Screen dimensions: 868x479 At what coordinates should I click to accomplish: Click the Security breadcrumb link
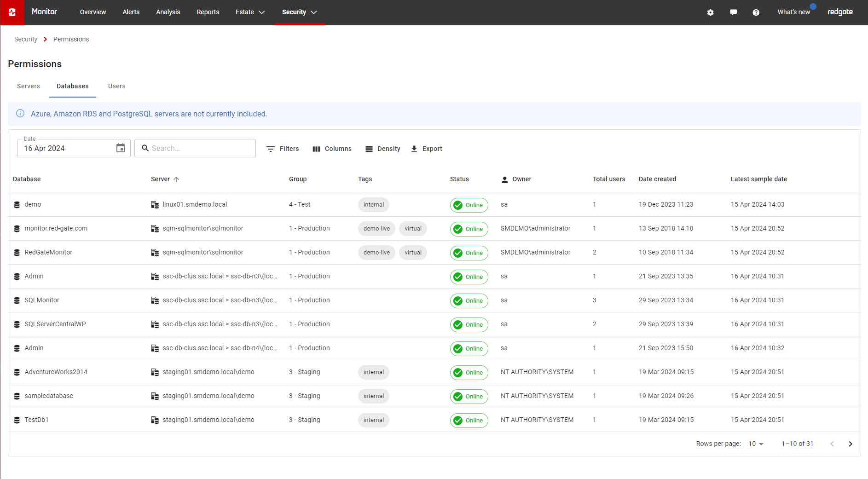26,40
